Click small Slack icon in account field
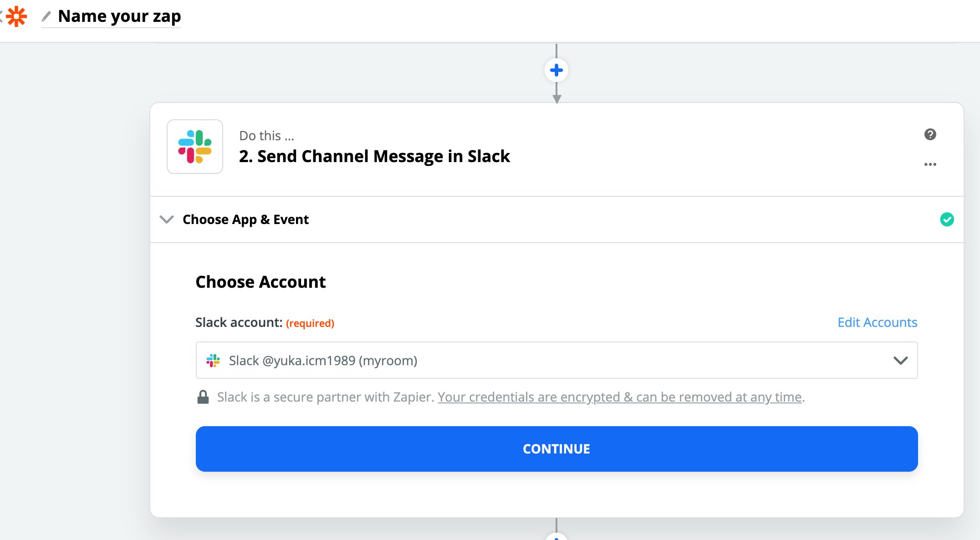 point(213,361)
